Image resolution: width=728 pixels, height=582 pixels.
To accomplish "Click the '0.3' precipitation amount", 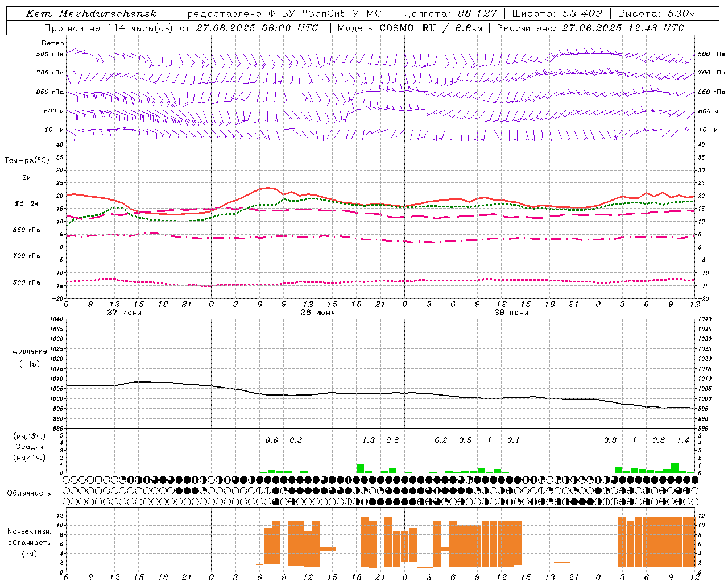I will (x=296, y=440).
